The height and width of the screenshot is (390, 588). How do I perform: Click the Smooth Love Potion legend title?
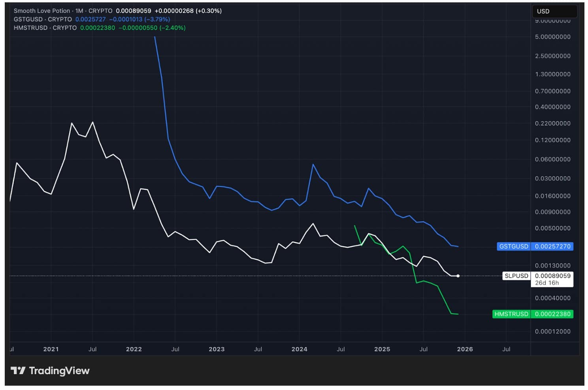coord(42,11)
